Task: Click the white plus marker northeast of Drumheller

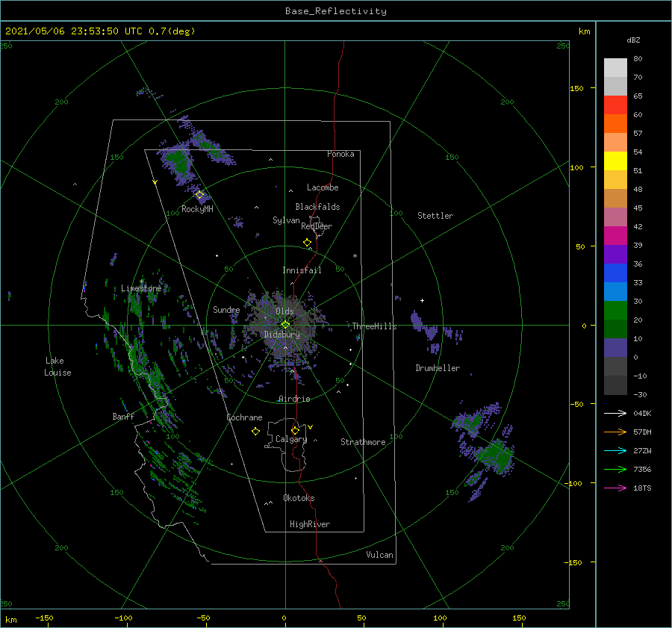Action: click(422, 300)
